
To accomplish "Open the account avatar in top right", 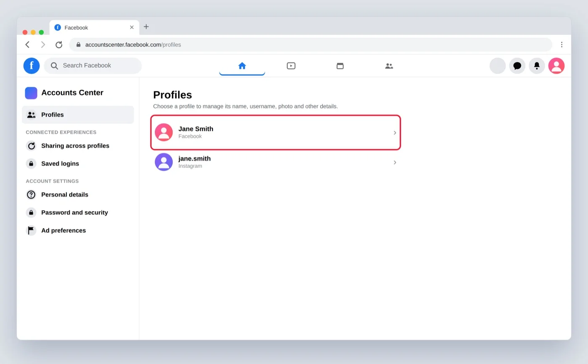I will point(556,65).
